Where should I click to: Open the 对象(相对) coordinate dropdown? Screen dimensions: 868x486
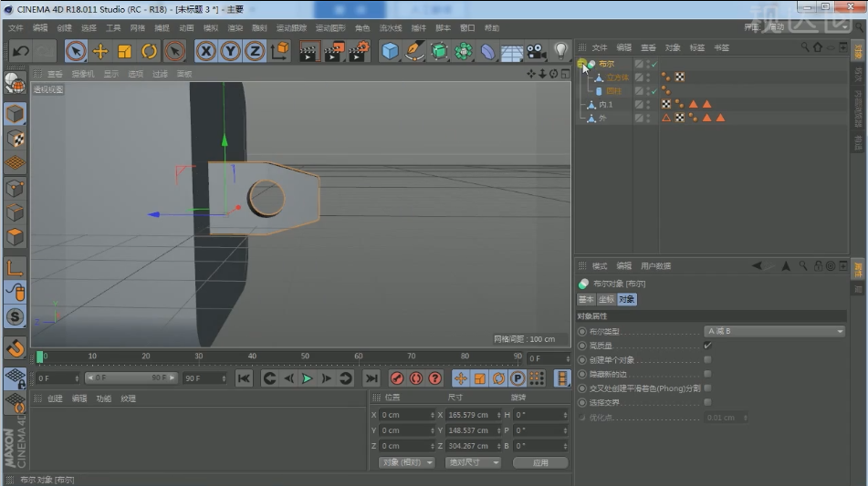(x=407, y=462)
